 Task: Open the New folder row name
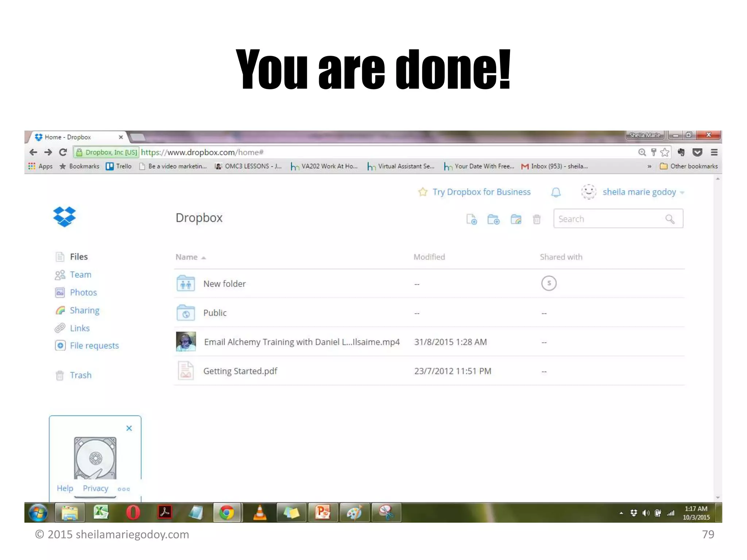[x=224, y=284]
